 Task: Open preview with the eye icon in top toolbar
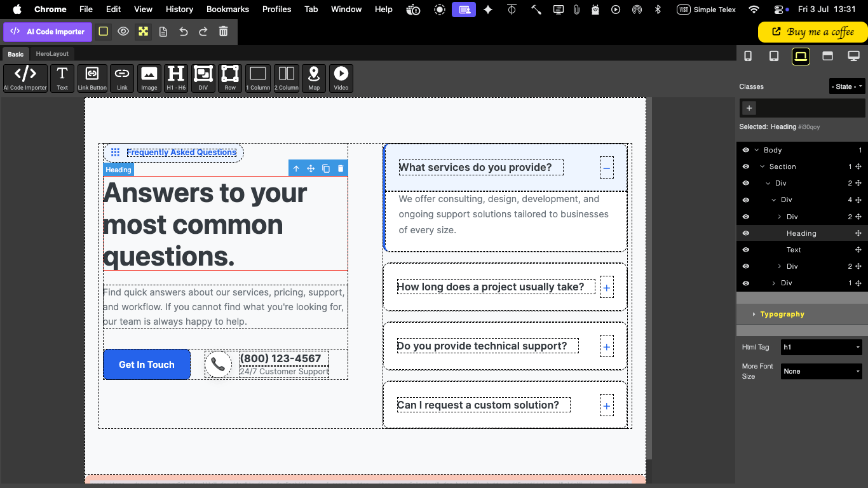(123, 32)
